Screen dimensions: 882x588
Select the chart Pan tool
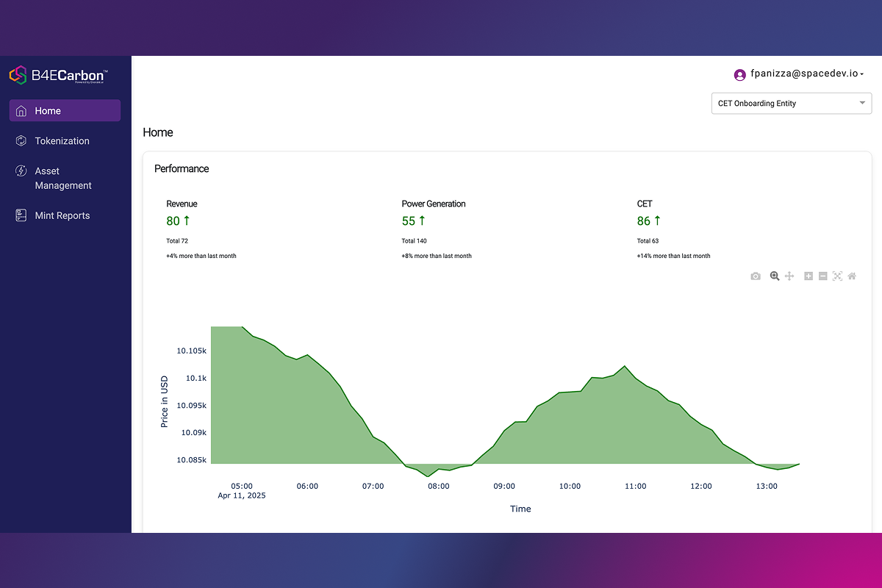coord(789,276)
